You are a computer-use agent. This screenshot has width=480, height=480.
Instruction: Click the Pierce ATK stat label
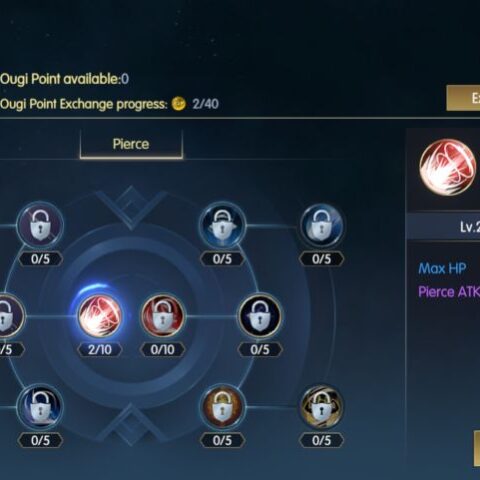pyautogui.click(x=449, y=292)
